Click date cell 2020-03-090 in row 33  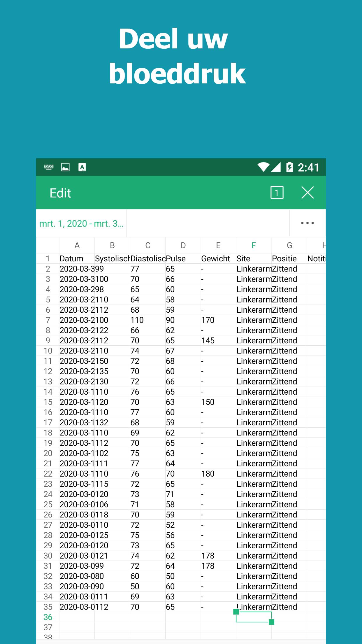(x=77, y=586)
